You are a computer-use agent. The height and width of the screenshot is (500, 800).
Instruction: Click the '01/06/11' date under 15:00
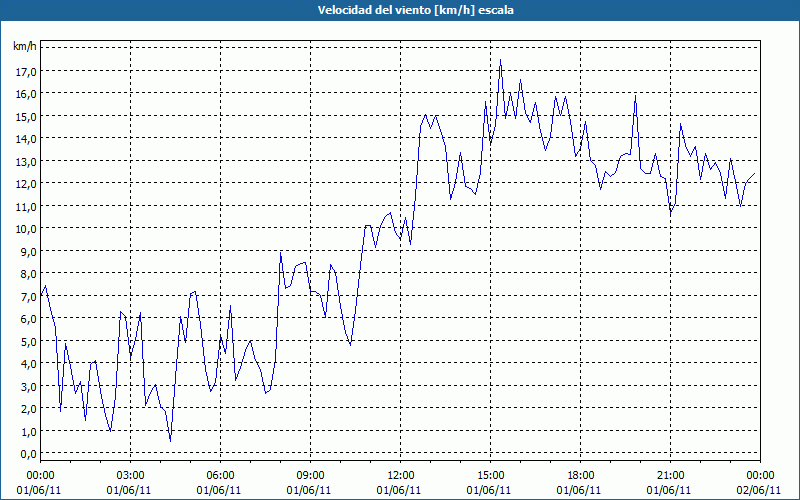tap(488, 490)
